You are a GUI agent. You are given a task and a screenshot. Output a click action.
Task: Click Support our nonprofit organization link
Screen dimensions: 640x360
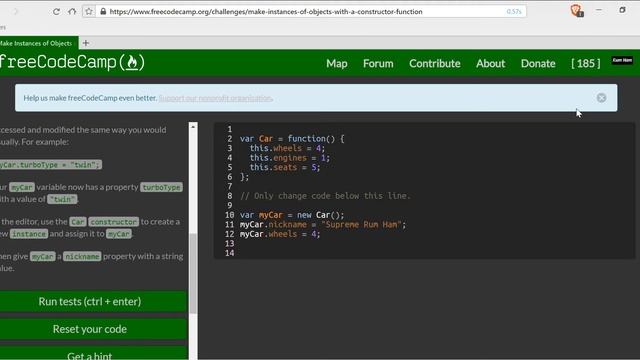(216, 98)
